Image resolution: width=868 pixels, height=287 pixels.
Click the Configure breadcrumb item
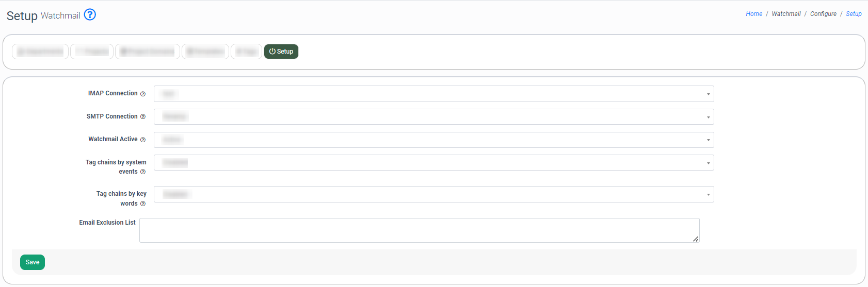pyautogui.click(x=823, y=14)
